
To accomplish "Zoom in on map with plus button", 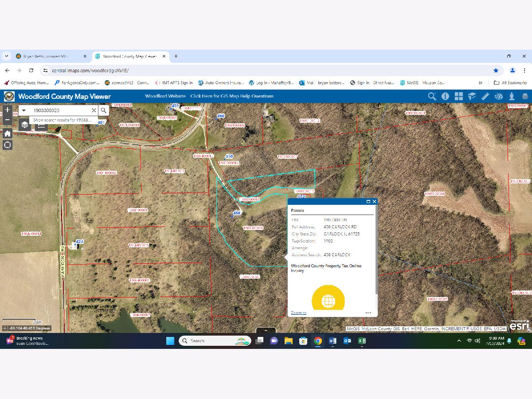I will point(8,110).
